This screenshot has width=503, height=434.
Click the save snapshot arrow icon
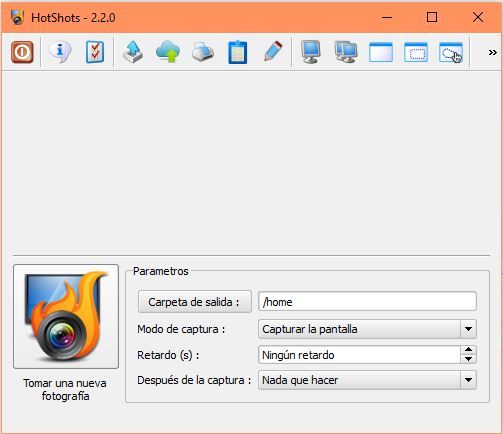coord(133,52)
